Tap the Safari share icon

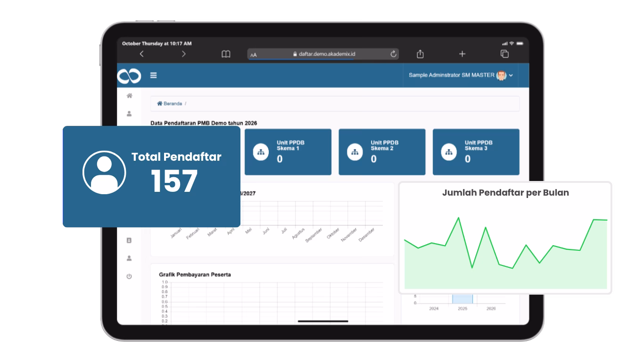[x=420, y=54]
